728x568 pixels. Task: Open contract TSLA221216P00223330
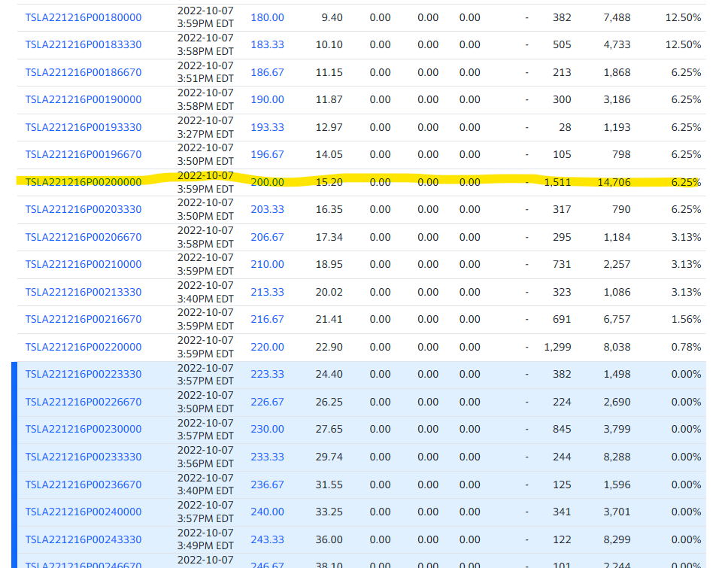click(x=83, y=375)
